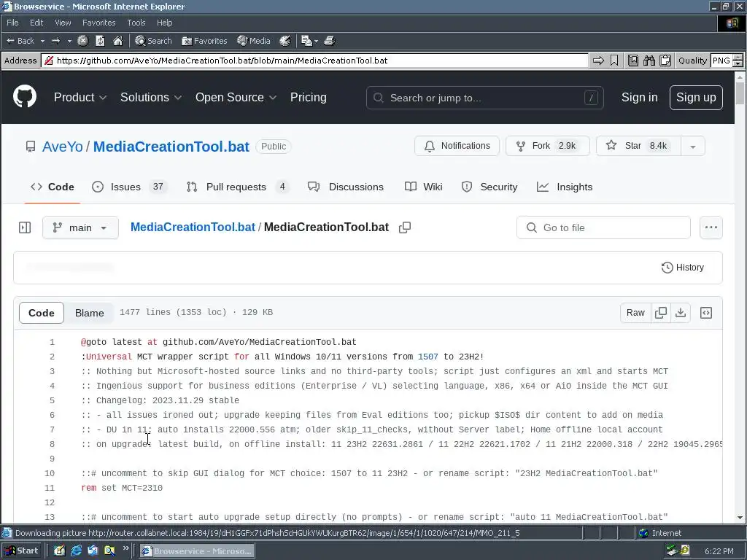Click the Browservice clipboard icon

coord(665,61)
